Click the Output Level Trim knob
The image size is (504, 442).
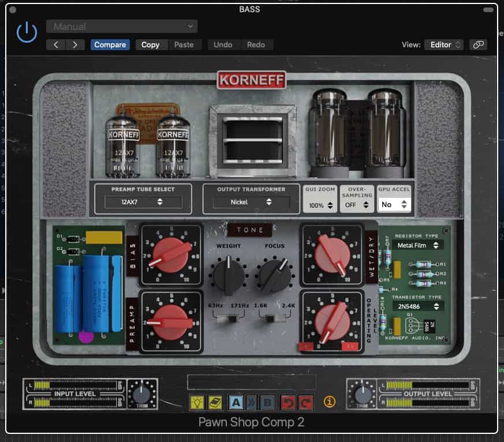tap(362, 394)
